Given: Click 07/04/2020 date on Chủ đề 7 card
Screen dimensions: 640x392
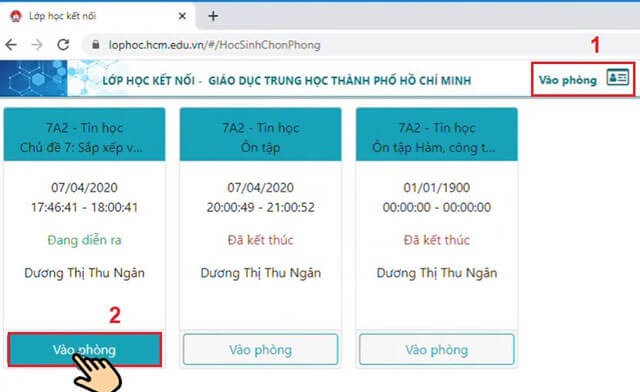Looking at the screenshot, I should pos(84,187).
